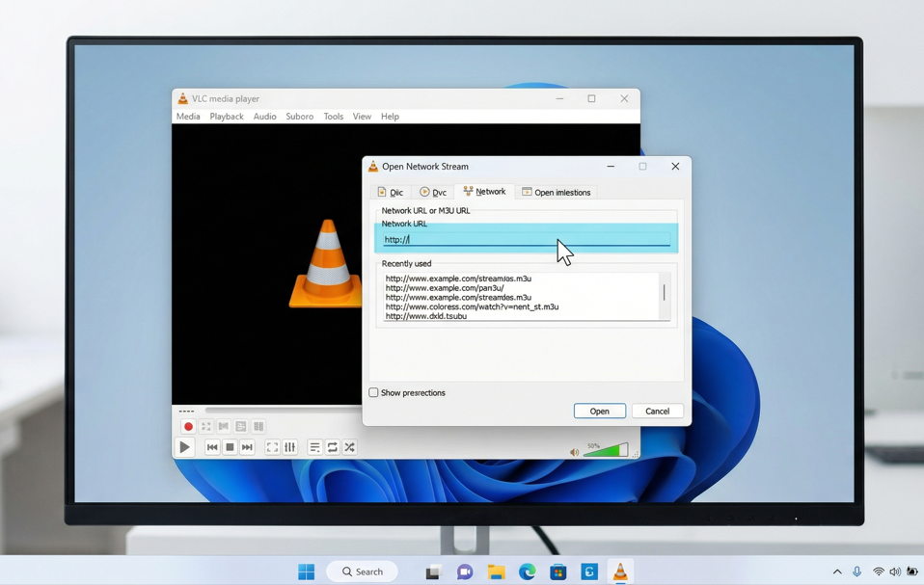Expand the hidden system tray icons chevron
The image size is (924, 585).
click(x=837, y=572)
